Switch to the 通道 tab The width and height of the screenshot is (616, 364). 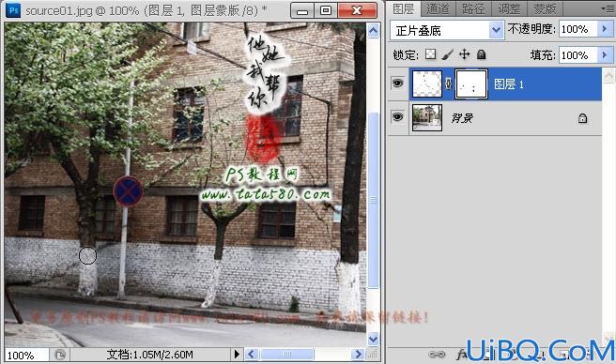438,8
